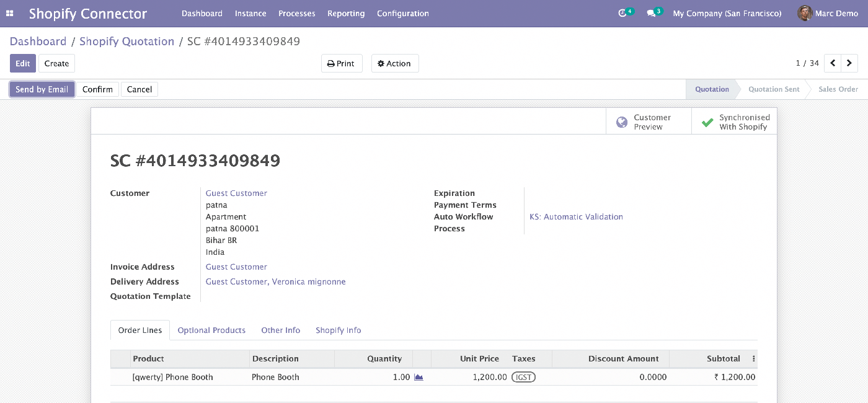Screen dimensions: 868x403
Task: Switch to the Other Info tab
Action: [x=281, y=330]
